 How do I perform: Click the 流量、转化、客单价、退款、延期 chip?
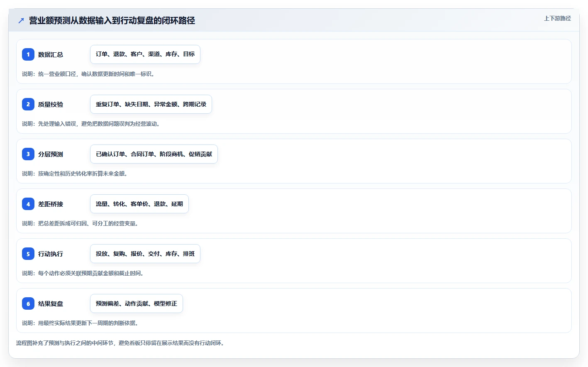pyautogui.click(x=139, y=204)
